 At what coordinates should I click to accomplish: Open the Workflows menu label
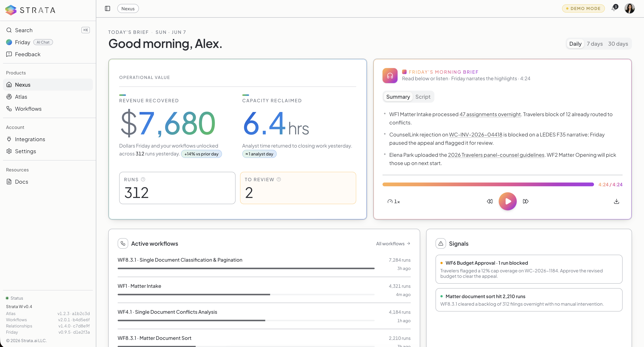(28, 108)
